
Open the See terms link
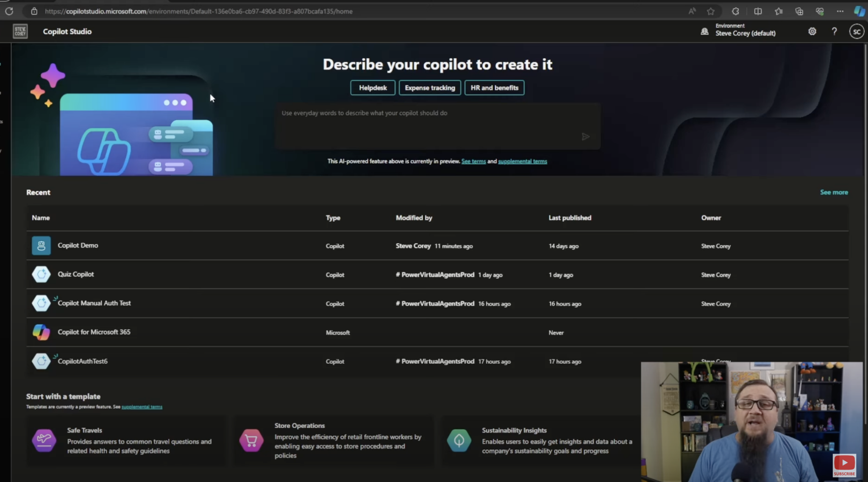[473, 162]
